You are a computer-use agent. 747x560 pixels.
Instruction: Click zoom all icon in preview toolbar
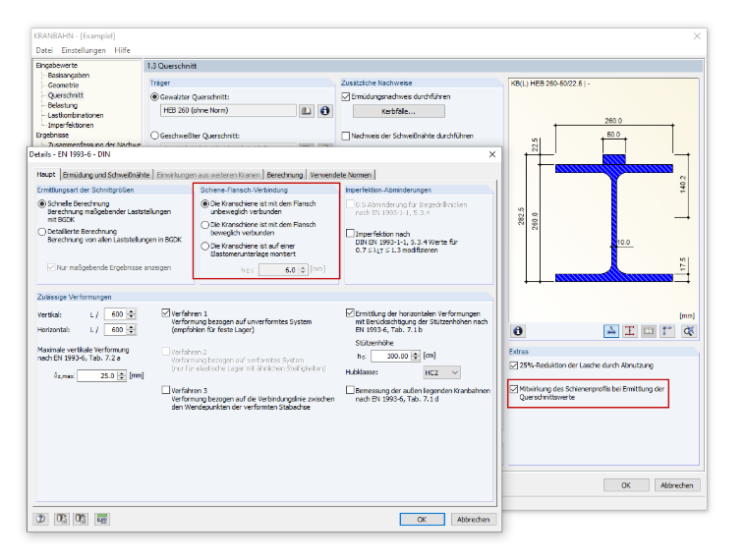[x=688, y=331]
